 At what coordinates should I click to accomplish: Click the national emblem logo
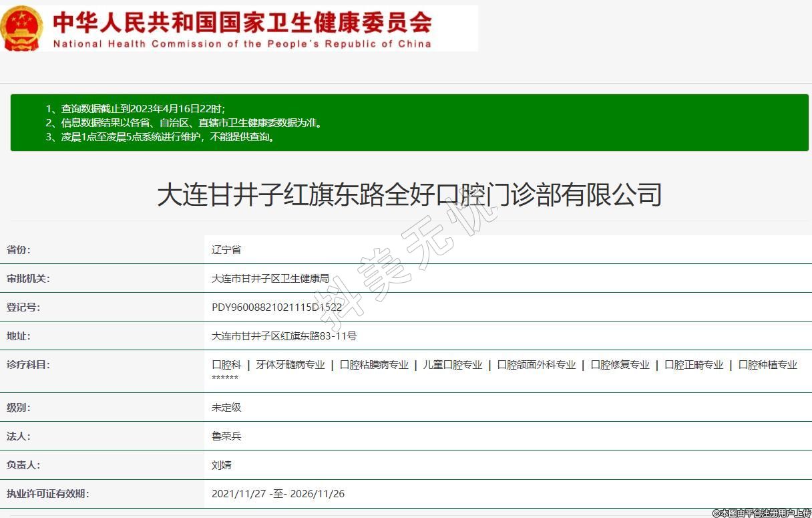(22, 28)
